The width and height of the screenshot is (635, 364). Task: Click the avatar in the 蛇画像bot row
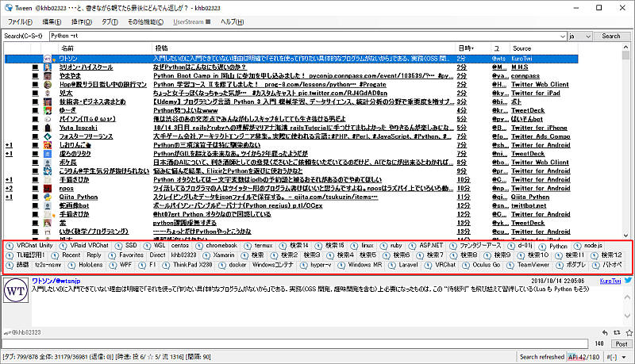48,205
